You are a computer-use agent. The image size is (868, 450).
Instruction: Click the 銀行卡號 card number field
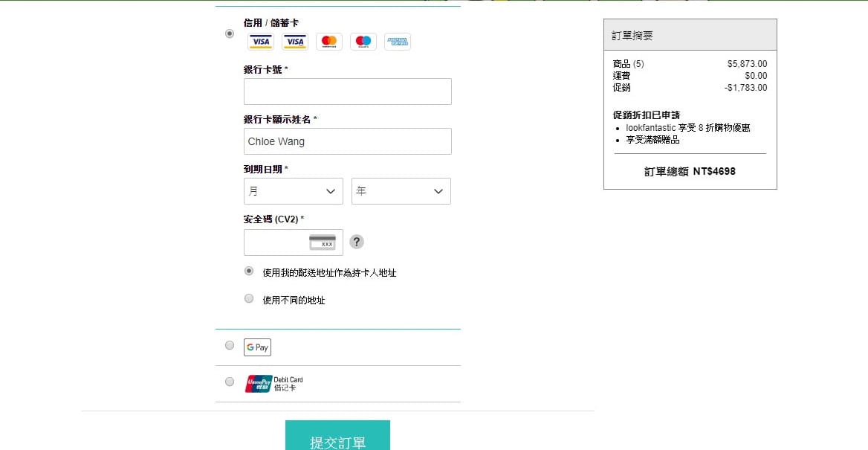347,91
